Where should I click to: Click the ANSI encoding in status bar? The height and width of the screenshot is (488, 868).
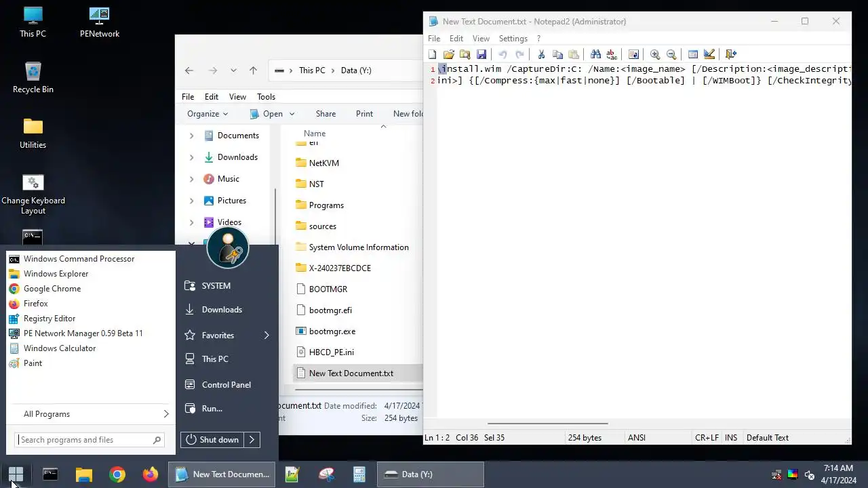click(x=637, y=438)
